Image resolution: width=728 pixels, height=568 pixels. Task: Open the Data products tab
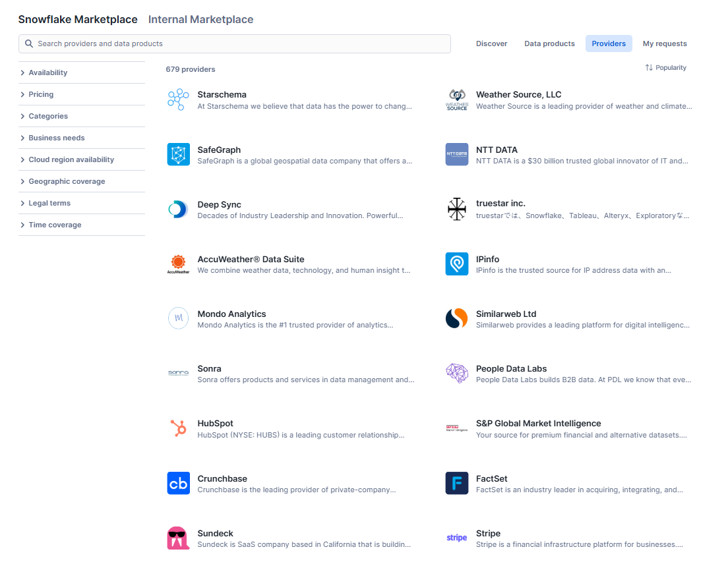(x=549, y=43)
